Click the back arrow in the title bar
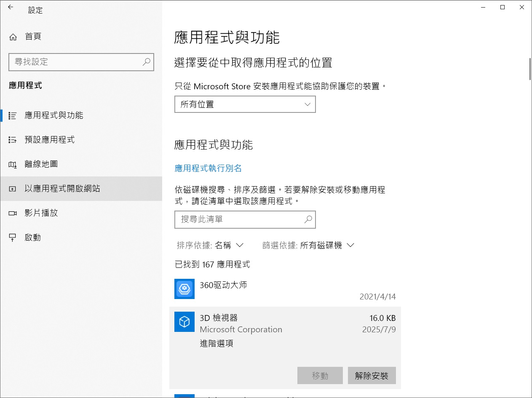Viewport: 532px width, 398px height. tap(11, 7)
